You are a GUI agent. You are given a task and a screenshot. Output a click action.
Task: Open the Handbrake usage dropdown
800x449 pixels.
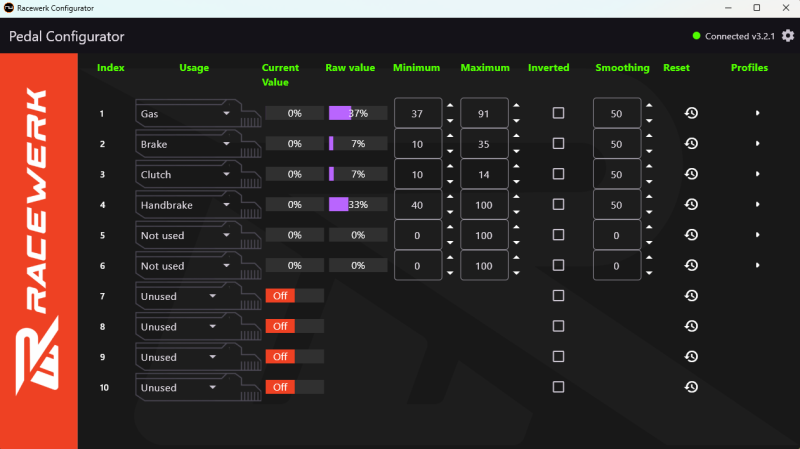(186, 205)
